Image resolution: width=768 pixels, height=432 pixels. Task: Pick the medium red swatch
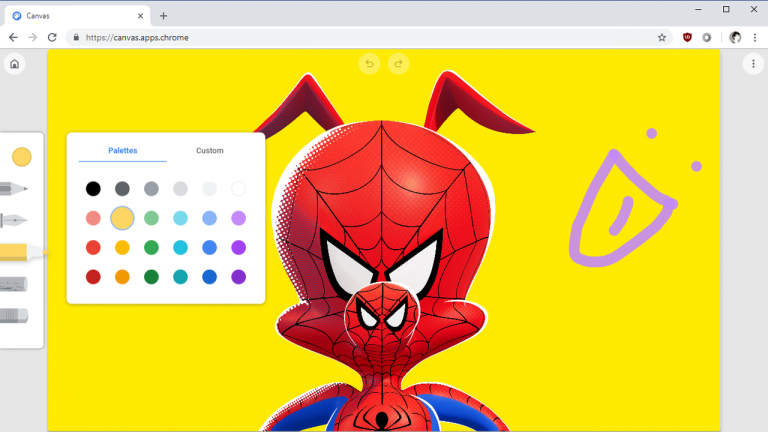[93, 247]
